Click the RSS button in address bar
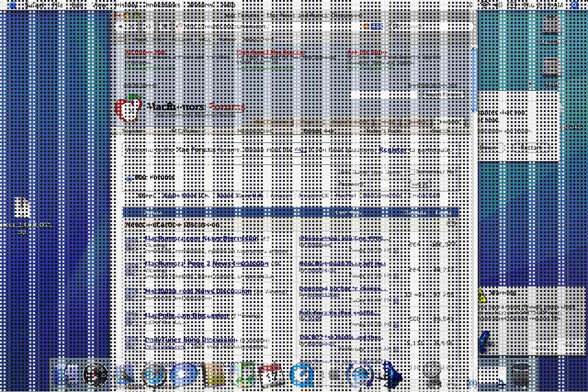 (x=377, y=27)
